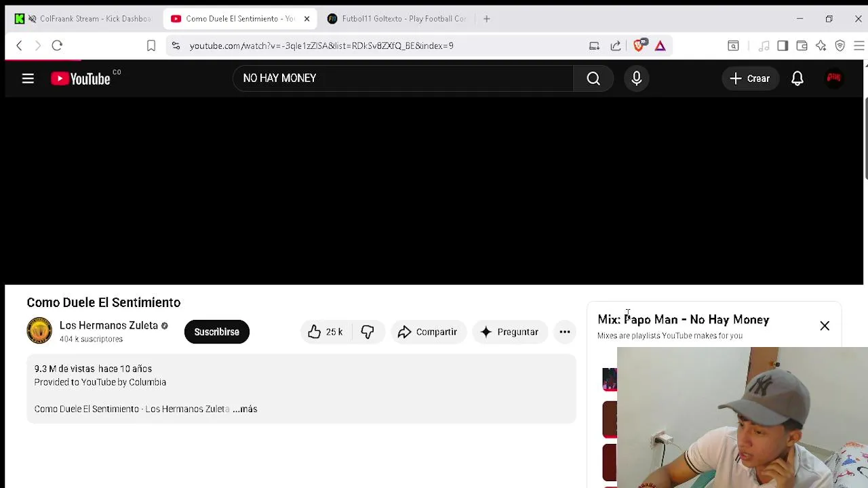Viewport: 868px width, 488px height.
Task: Open the Brave Wallet icon
Action: click(802, 46)
